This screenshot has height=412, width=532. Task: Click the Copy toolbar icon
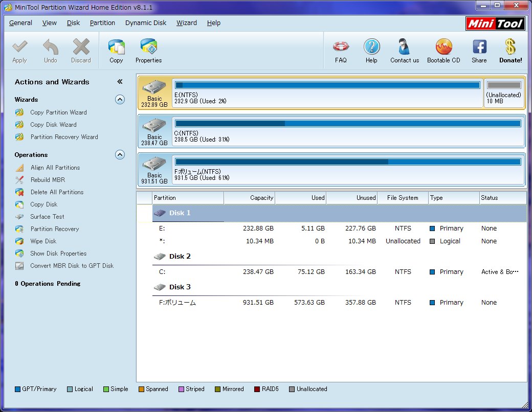coord(116,51)
